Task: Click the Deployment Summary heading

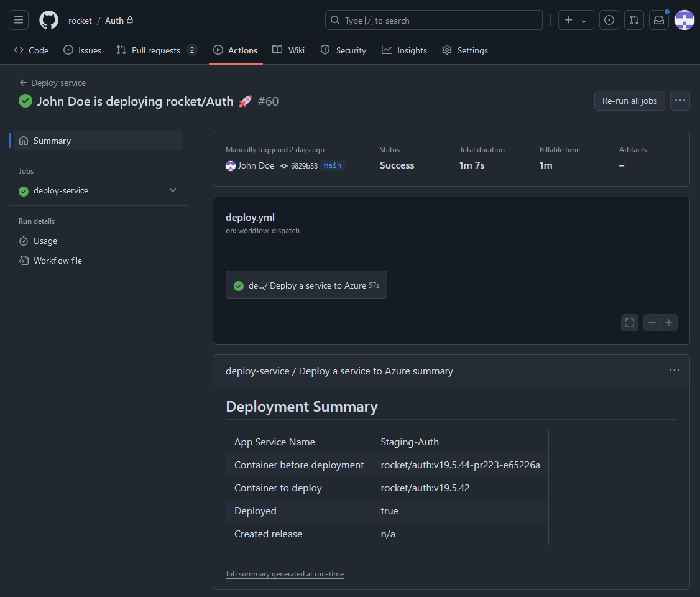Action: pos(302,407)
